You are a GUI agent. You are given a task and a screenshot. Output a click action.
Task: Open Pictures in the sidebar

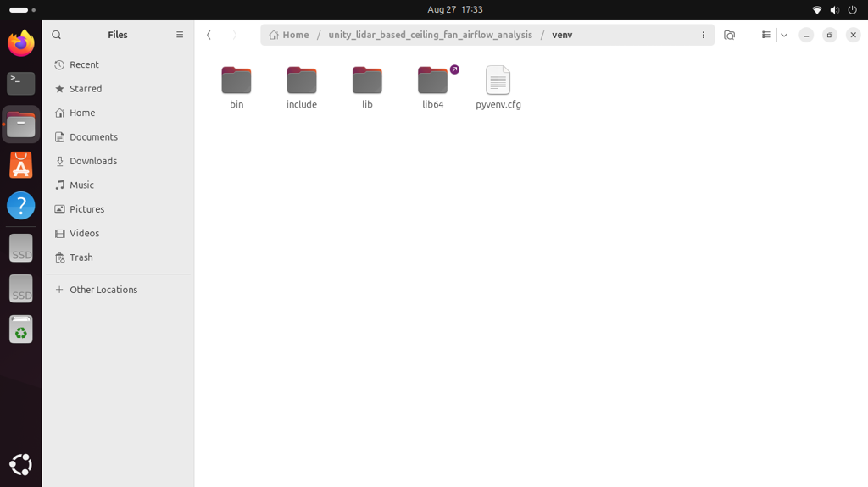118,209
